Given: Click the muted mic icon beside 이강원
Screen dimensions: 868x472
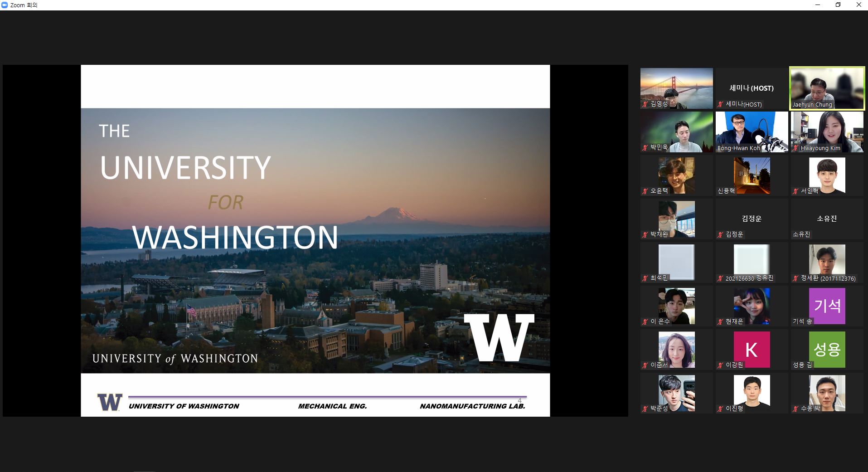Looking at the screenshot, I should coord(720,365).
